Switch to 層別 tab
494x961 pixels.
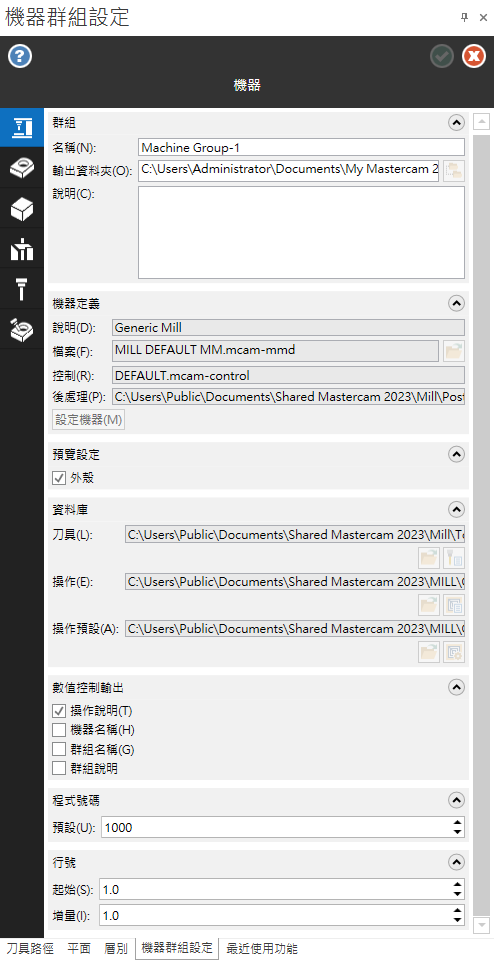[116, 949]
